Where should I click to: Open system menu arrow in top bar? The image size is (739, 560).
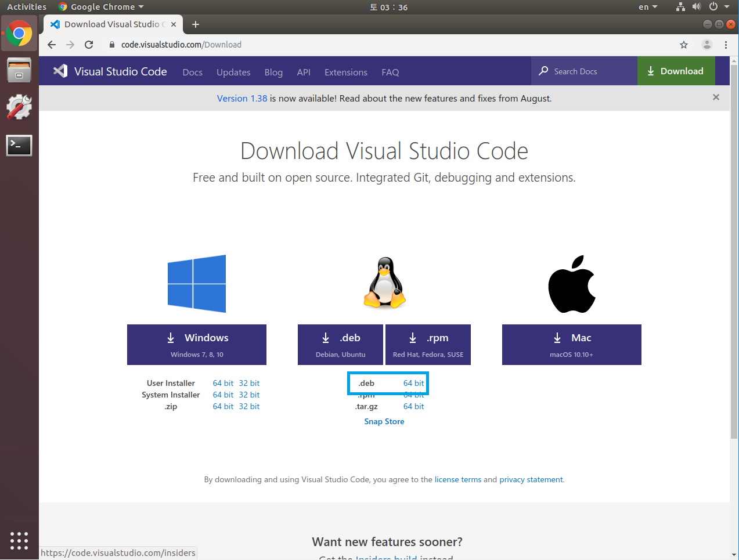tap(727, 7)
